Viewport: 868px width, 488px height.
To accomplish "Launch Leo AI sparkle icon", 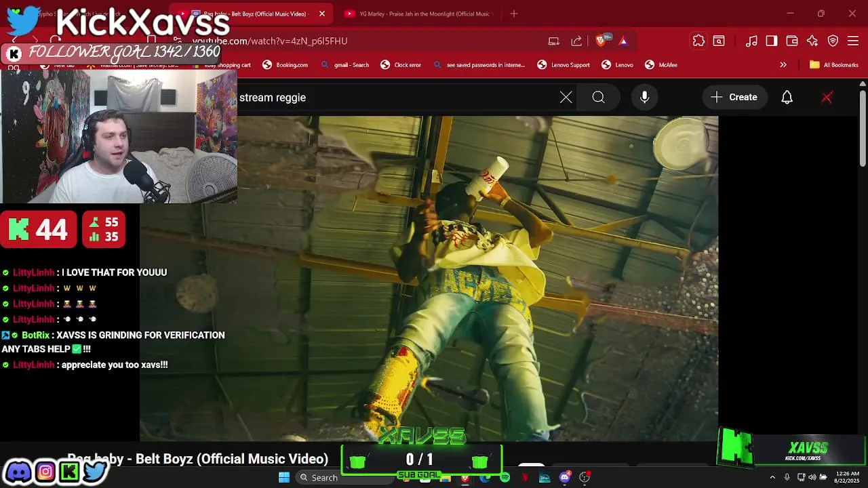I will click(x=812, y=41).
